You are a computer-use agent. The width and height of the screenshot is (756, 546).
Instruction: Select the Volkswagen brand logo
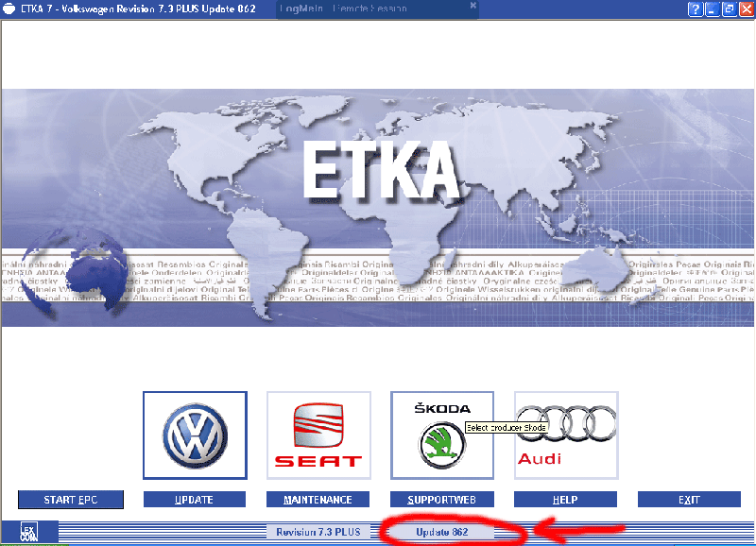pyautogui.click(x=195, y=435)
